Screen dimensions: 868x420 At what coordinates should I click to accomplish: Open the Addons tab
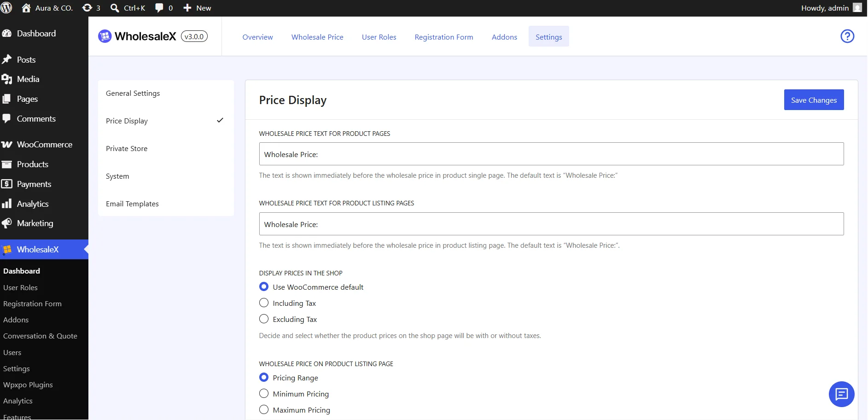504,37
